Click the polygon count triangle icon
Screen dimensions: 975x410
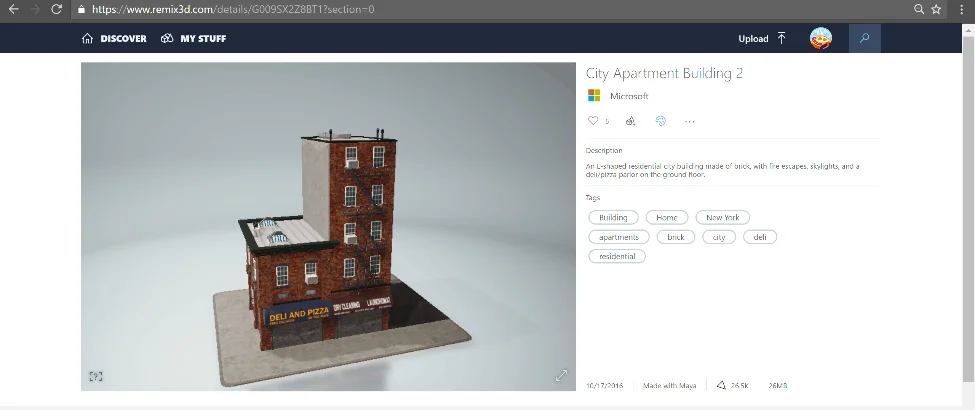721,386
